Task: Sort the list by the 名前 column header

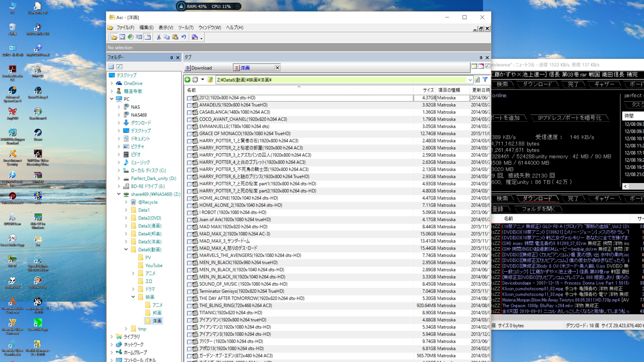Action: click(299, 90)
